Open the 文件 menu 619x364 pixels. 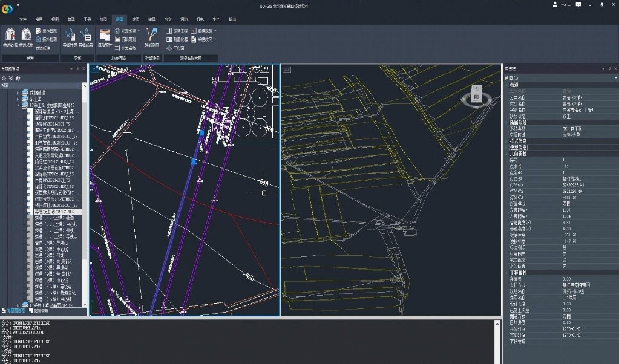tap(23, 19)
